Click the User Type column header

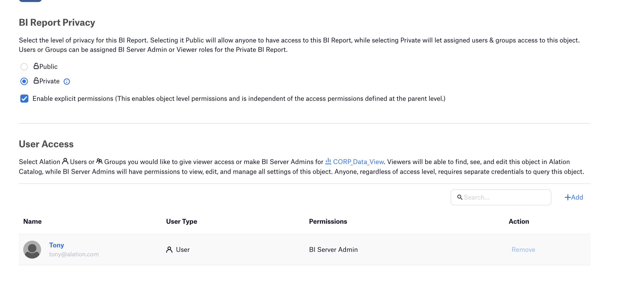[182, 222]
